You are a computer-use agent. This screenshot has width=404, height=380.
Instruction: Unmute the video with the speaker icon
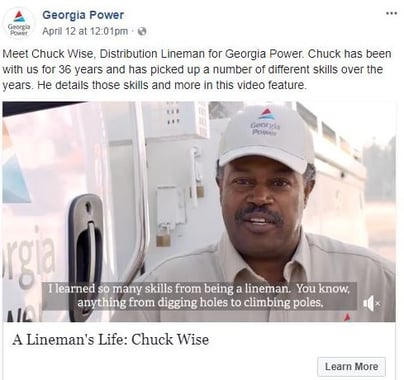(x=369, y=303)
